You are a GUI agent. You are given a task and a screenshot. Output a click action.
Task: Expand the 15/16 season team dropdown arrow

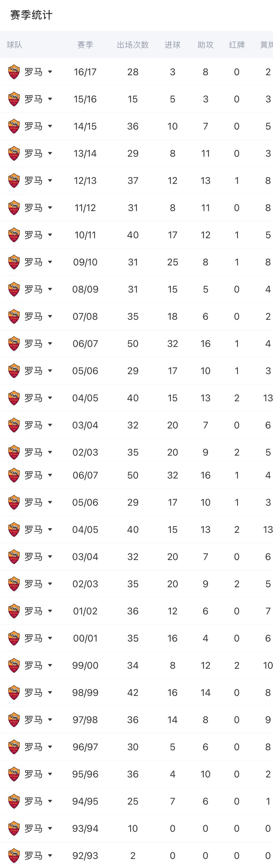(50, 99)
